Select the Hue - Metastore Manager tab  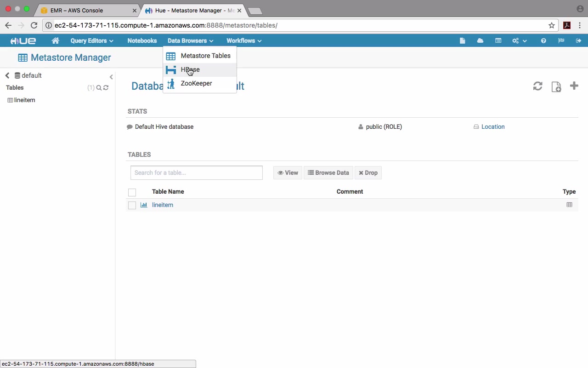[193, 10]
